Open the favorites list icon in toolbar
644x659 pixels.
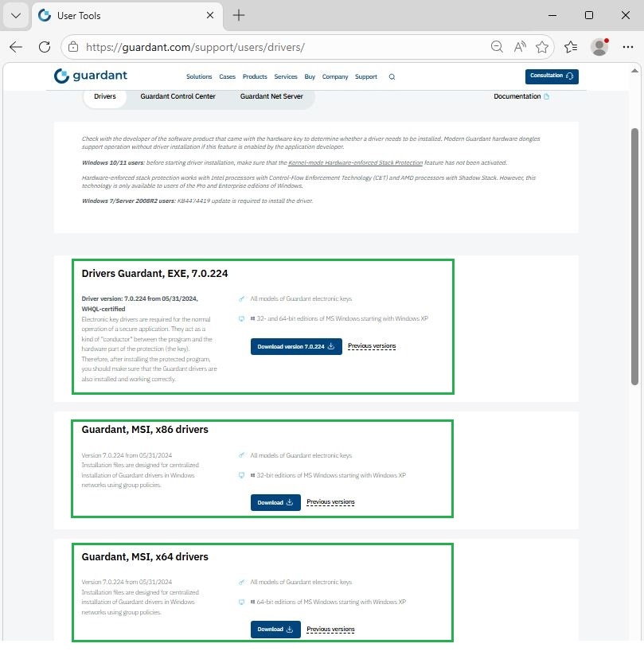[x=571, y=47]
